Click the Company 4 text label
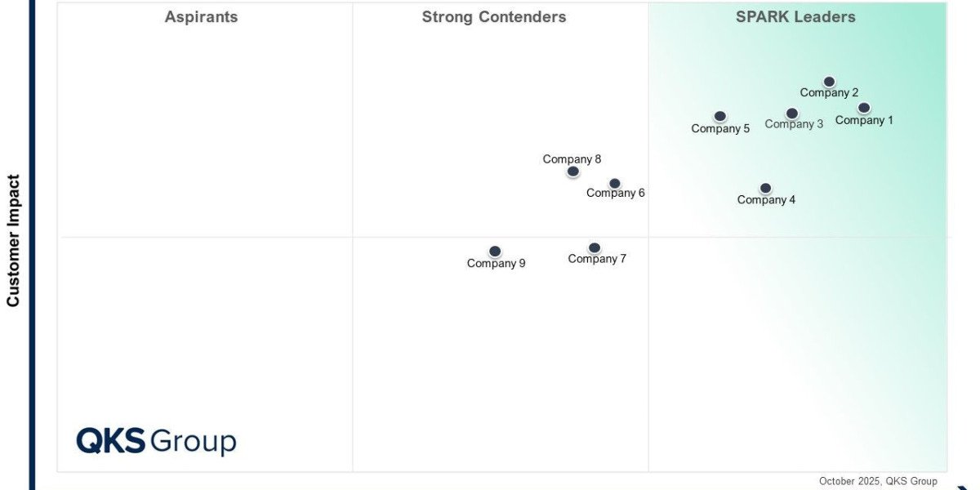Viewport: 980px width, 490px height. click(x=766, y=200)
